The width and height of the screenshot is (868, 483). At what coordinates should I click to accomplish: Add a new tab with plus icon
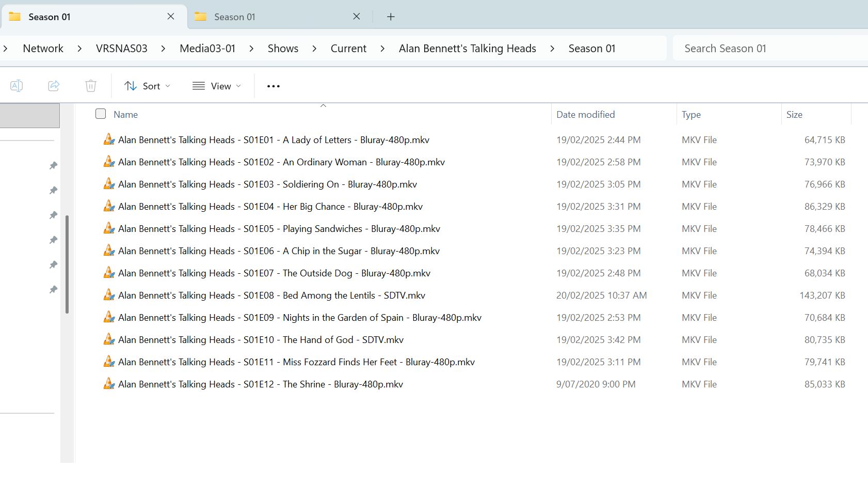coord(391,17)
